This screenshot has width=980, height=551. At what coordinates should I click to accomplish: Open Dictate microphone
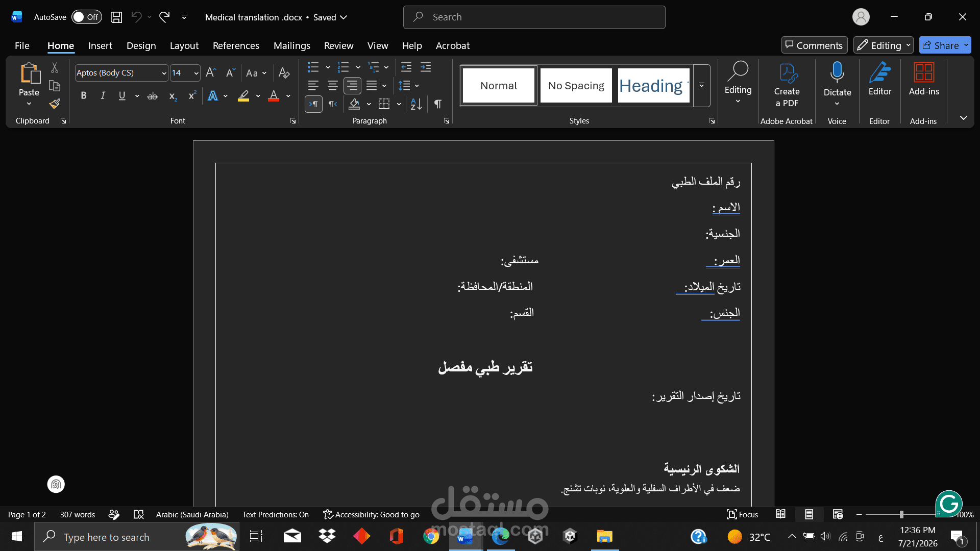pos(837,73)
